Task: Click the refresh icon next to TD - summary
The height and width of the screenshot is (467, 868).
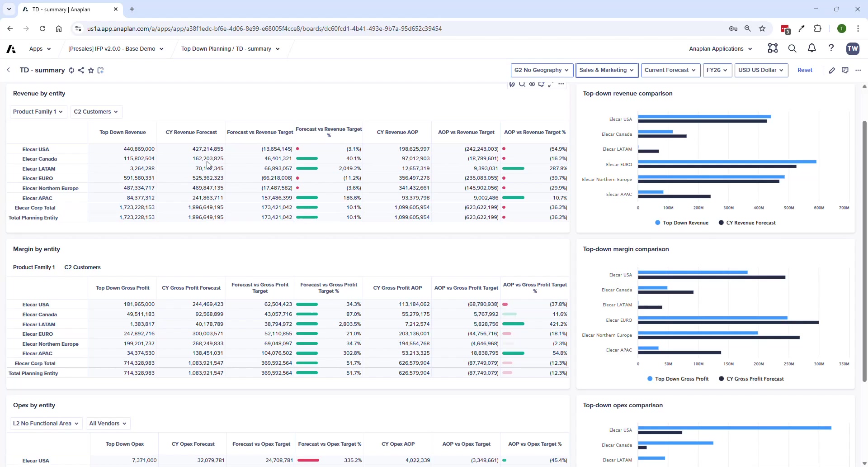Action: [x=71, y=71]
